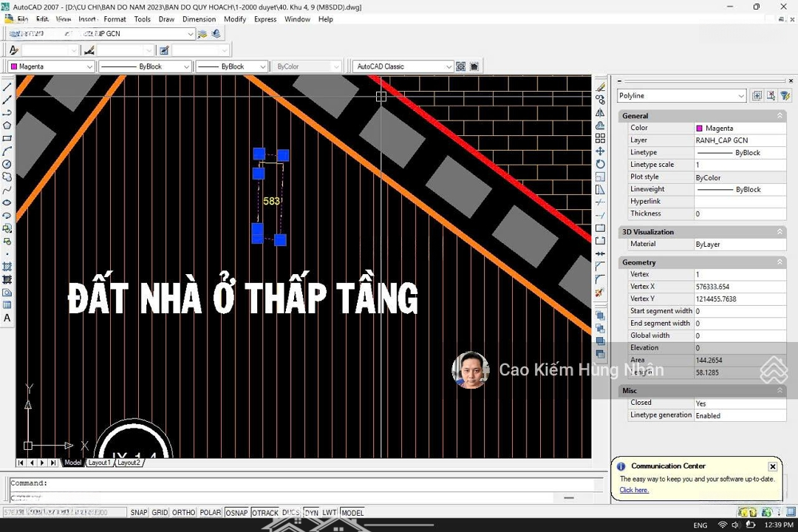Screen dimensions: 798x532
Task: Collapse the Geometry properties section
Action: tap(780, 262)
